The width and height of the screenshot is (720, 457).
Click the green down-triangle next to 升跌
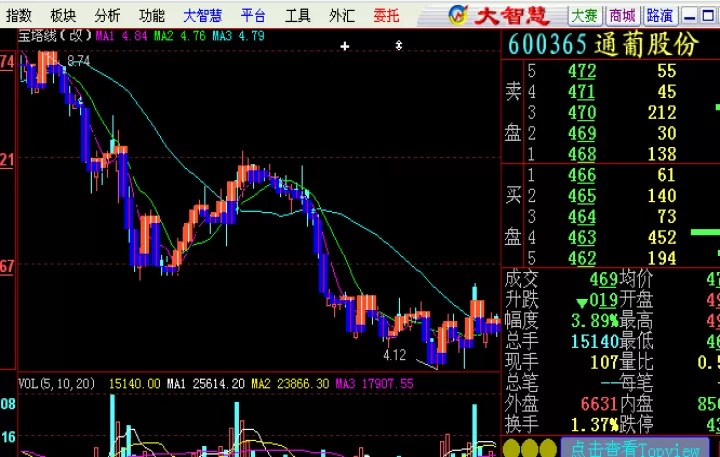(x=582, y=303)
